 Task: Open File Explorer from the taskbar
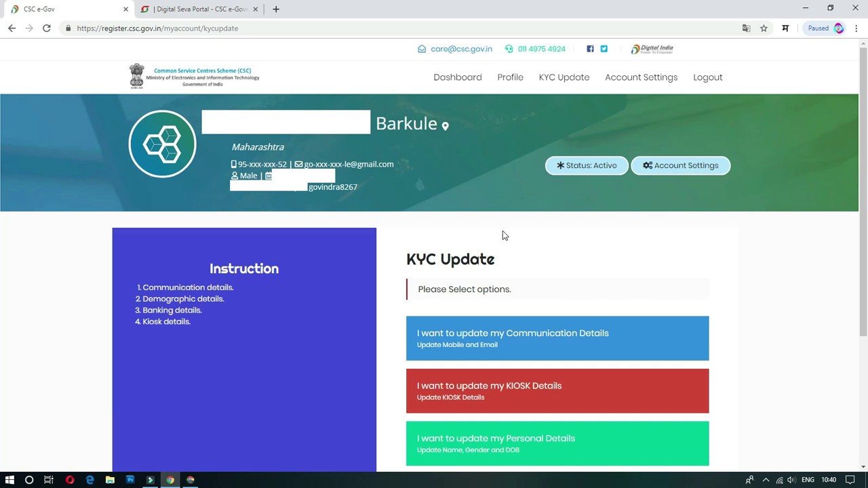point(110,480)
